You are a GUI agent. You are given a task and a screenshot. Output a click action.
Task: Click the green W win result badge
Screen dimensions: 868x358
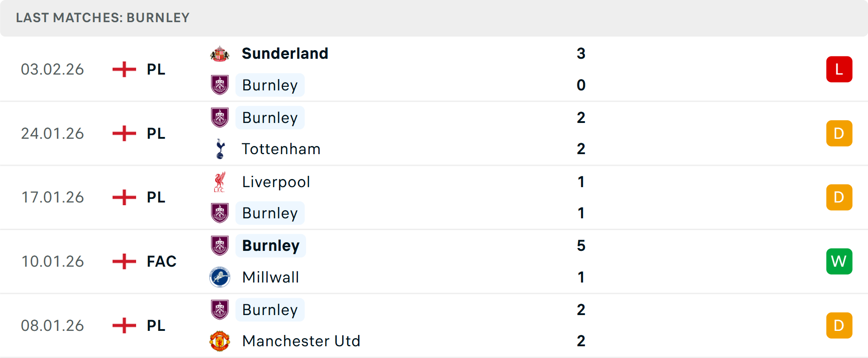pos(839,261)
